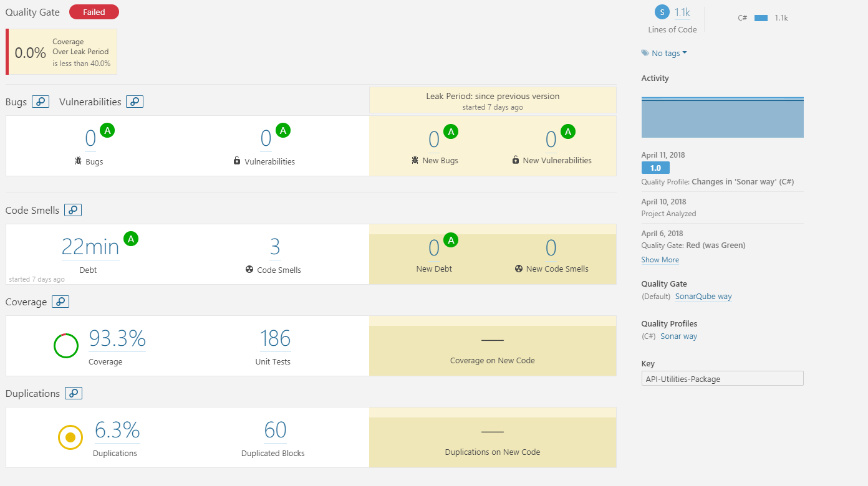Click the S size rating badge
The height and width of the screenshot is (486, 868).
click(x=662, y=12)
